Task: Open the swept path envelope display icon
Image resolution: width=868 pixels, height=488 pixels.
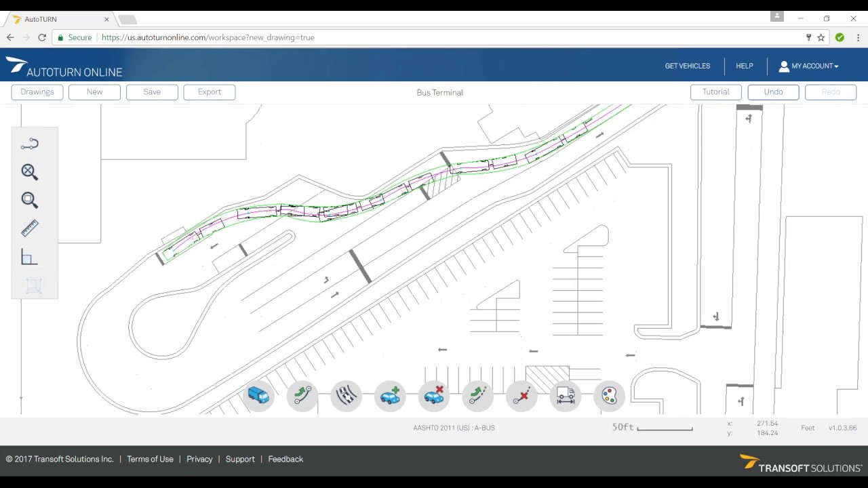Action: click(x=347, y=395)
